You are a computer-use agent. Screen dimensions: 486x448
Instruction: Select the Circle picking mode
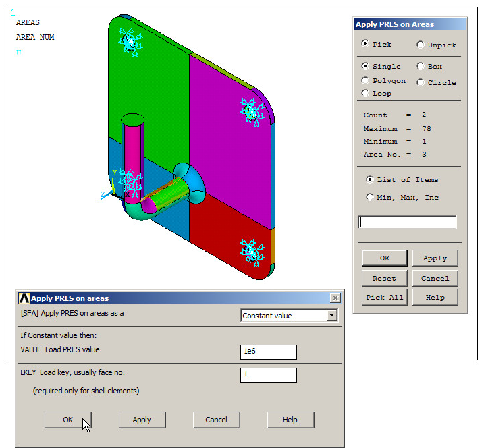pyautogui.click(x=421, y=82)
